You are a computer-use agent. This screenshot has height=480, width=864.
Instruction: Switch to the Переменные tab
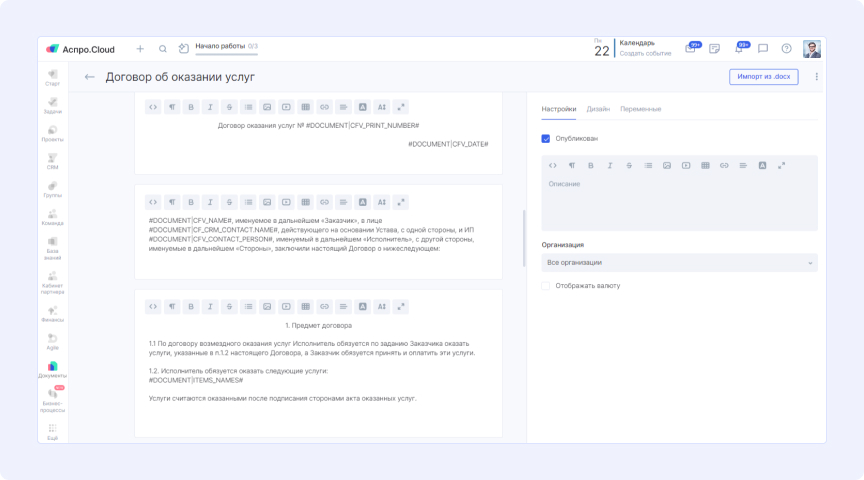pyautogui.click(x=640, y=109)
